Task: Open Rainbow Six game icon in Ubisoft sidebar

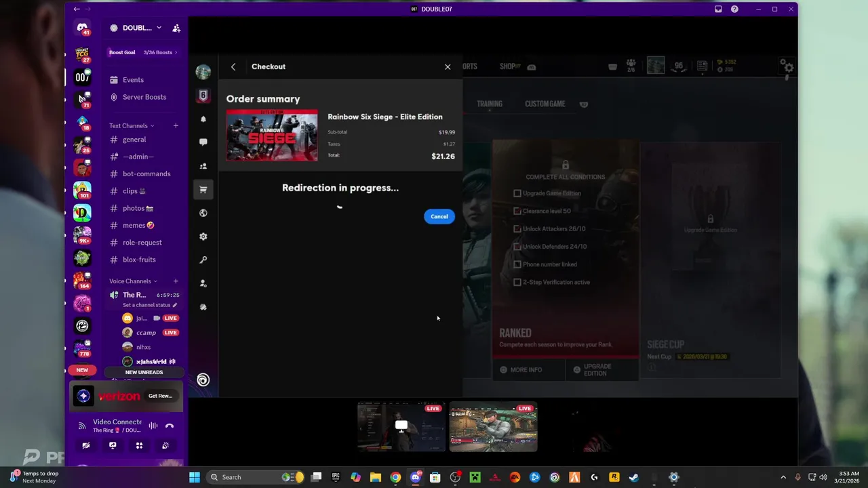Action: (x=203, y=96)
